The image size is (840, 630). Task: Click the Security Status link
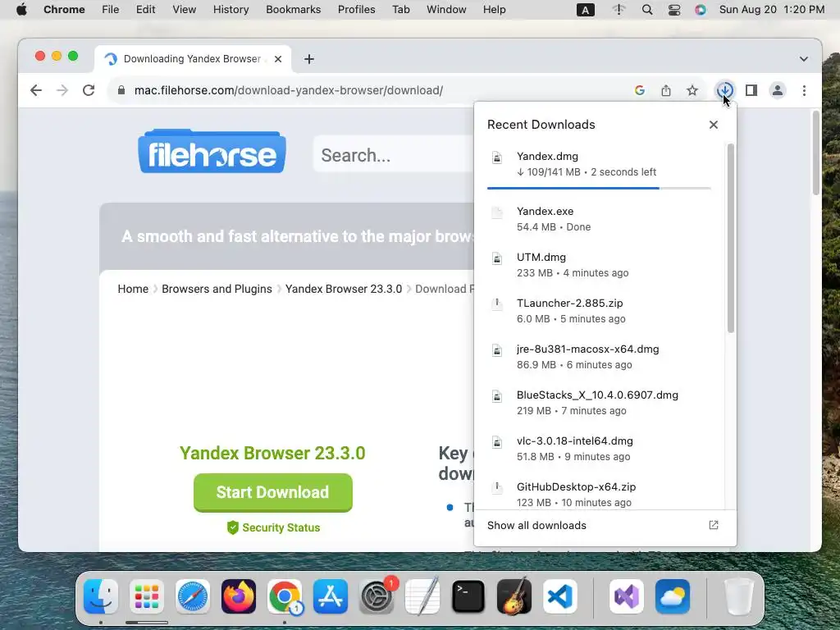coord(273,527)
